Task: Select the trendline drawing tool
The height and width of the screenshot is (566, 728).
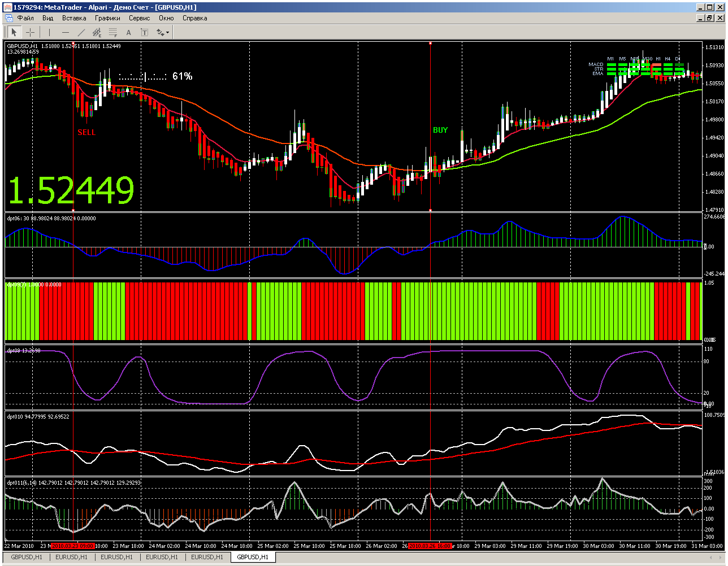Action: tap(81, 32)
